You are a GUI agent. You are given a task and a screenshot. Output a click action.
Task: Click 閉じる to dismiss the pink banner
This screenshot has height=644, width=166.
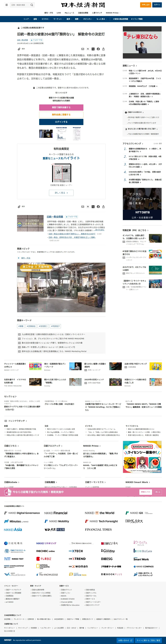coord(158,492)
